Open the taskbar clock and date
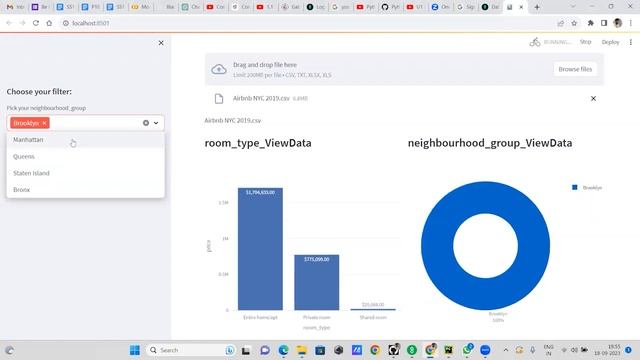640x360 pixels. click(607, 350)
